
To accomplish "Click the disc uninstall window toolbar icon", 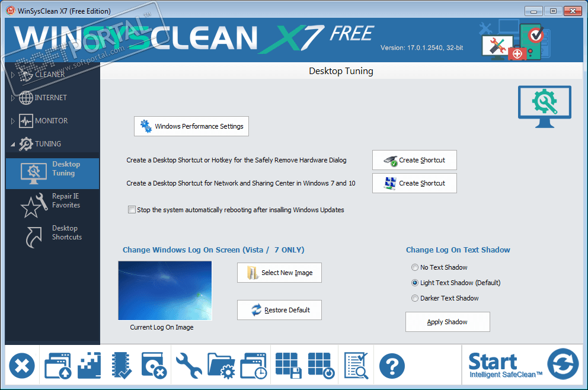I will coord(154,366).
